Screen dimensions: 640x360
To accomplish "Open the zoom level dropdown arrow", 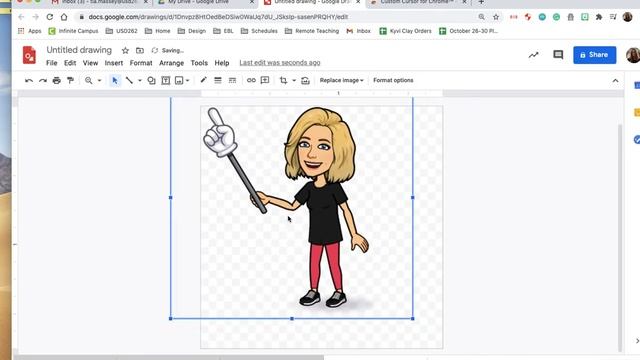I will click(99, 80).
